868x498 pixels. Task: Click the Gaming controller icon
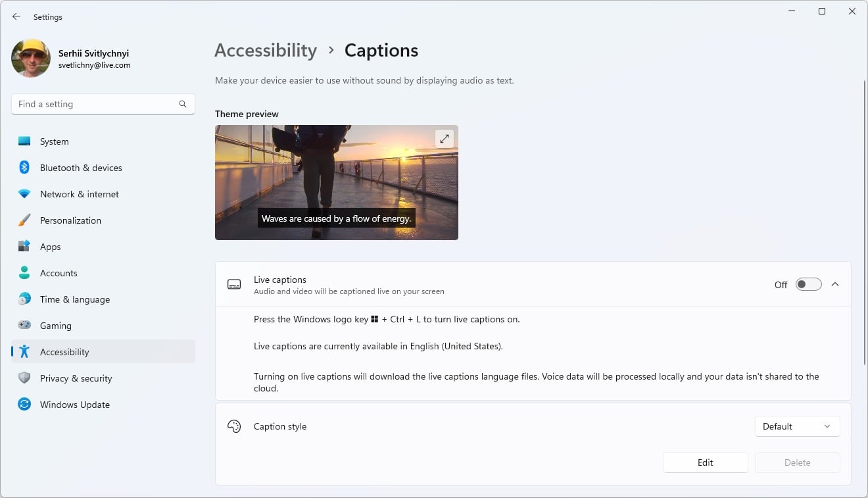click(x=24, y=326)
